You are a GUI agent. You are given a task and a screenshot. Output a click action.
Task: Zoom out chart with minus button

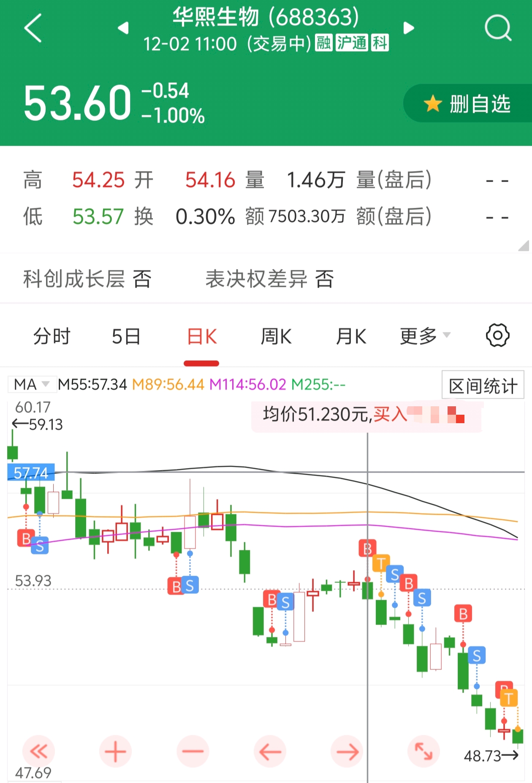point(193,751)
